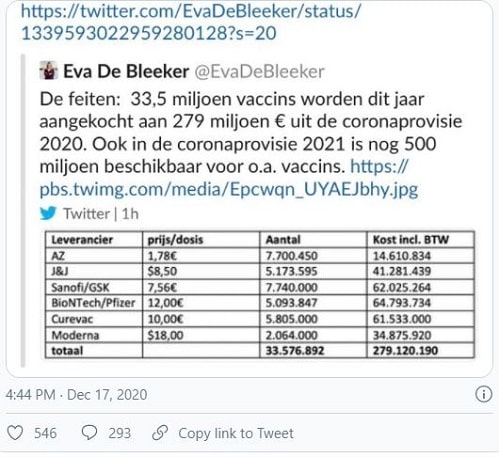The height and width of the screenshot is (457, 499).
Task: Open the 4:44 PM Dec 17, 2020 timestamp
Action: (x=76, y=395)
